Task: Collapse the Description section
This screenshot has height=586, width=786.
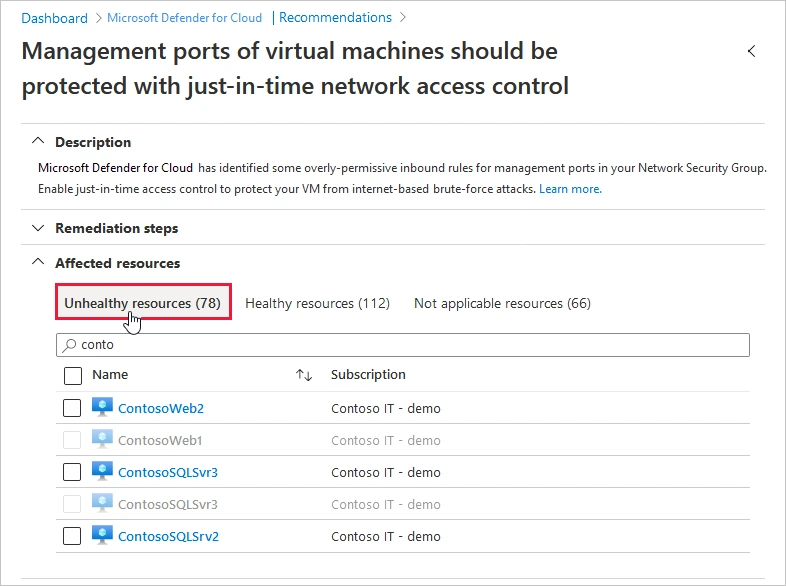Action: 38,142
